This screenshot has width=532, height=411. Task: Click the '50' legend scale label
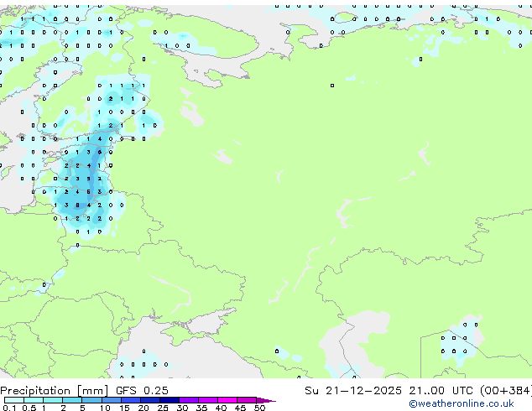(259, 408)
